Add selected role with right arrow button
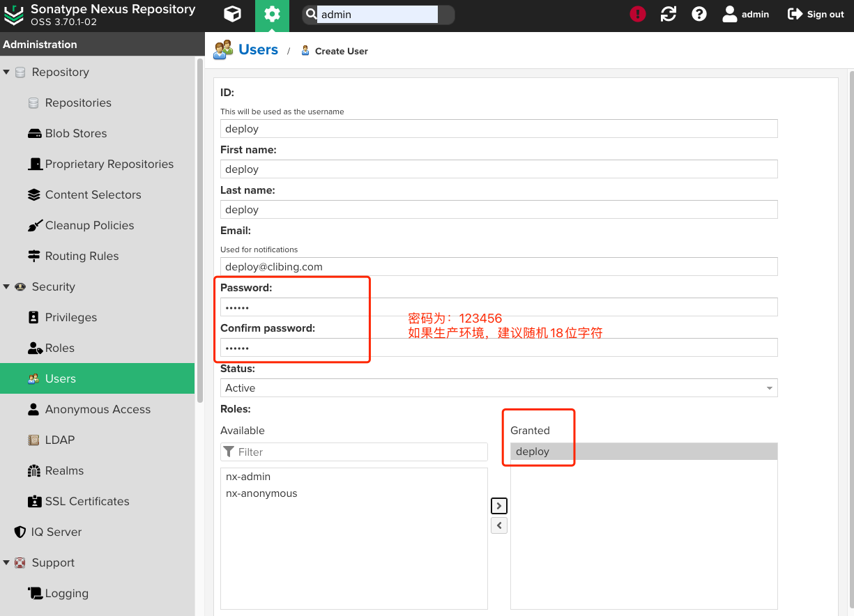The width and height of the screenshot is (854, 616). 498,506
